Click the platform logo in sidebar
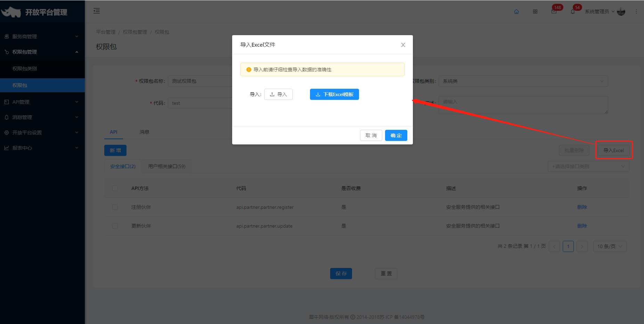 click(11, 12)
